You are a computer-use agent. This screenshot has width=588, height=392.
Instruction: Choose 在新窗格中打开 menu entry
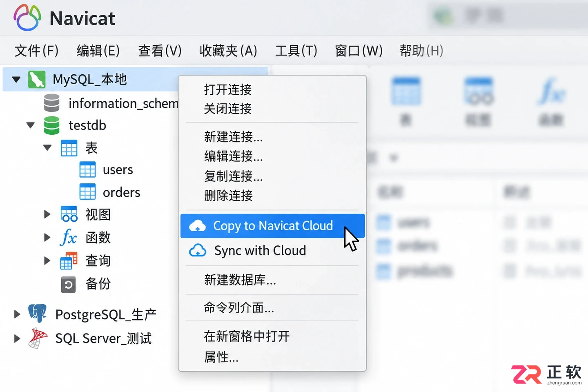247,336
